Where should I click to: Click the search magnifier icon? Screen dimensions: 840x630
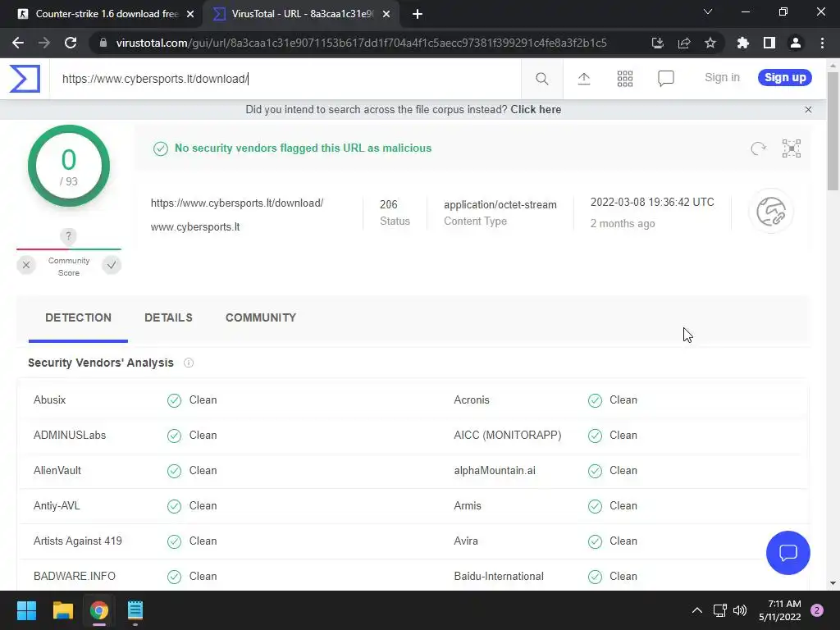(x=541, y=79)
